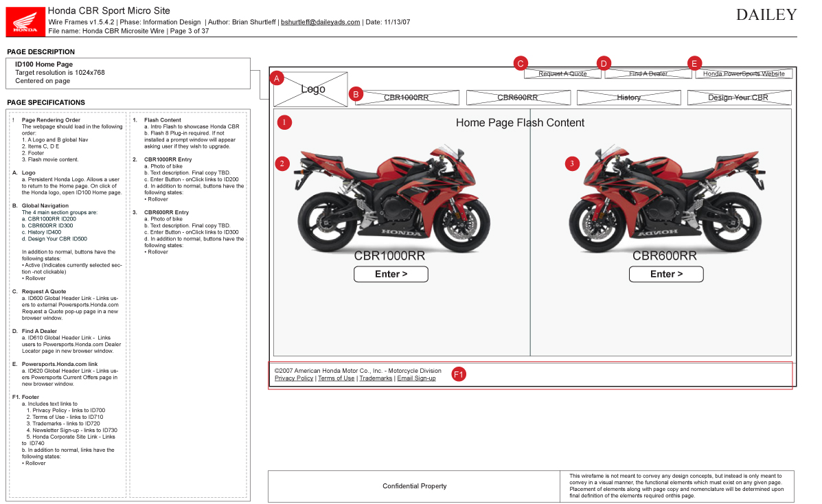Click the Request A Quote header link
Image resolution: width=822 pixels, height=504 pixels.
point(562,73)
